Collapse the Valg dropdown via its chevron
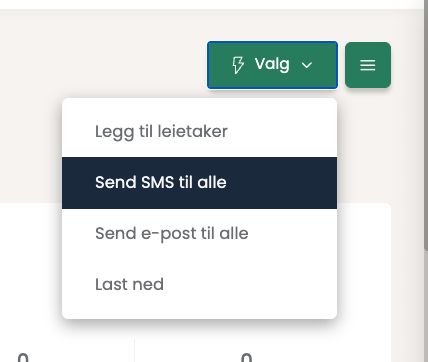The height and width of the screenshot is (362, 428). pos(307,65)
